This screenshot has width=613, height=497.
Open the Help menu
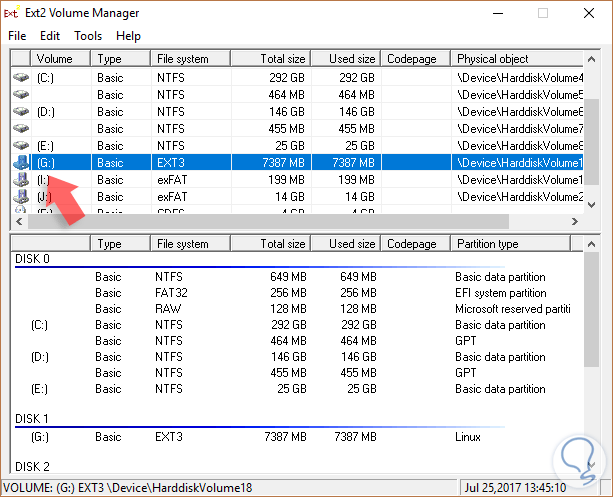coord(128,36)
